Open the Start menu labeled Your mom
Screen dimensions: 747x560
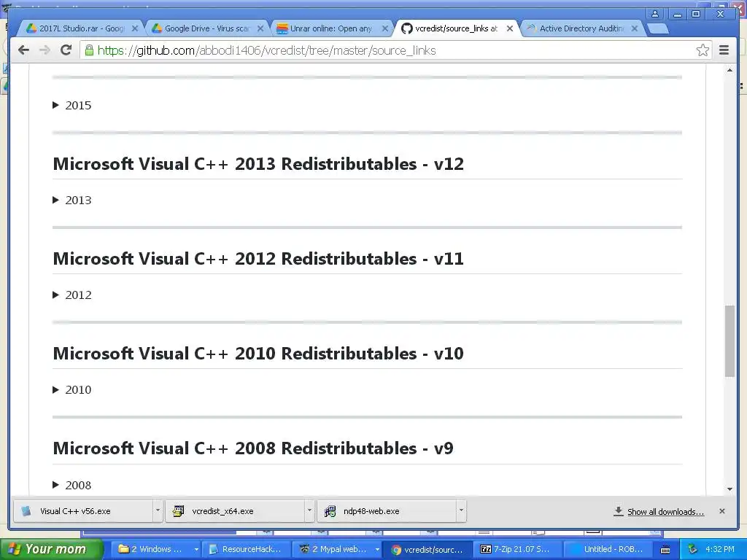[x=52, y=549]
